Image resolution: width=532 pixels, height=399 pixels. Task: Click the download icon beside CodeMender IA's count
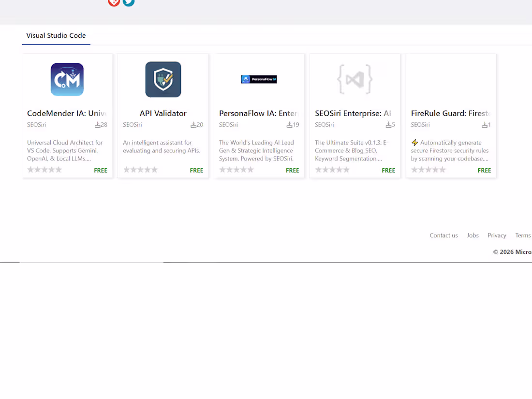pos(98,124)
